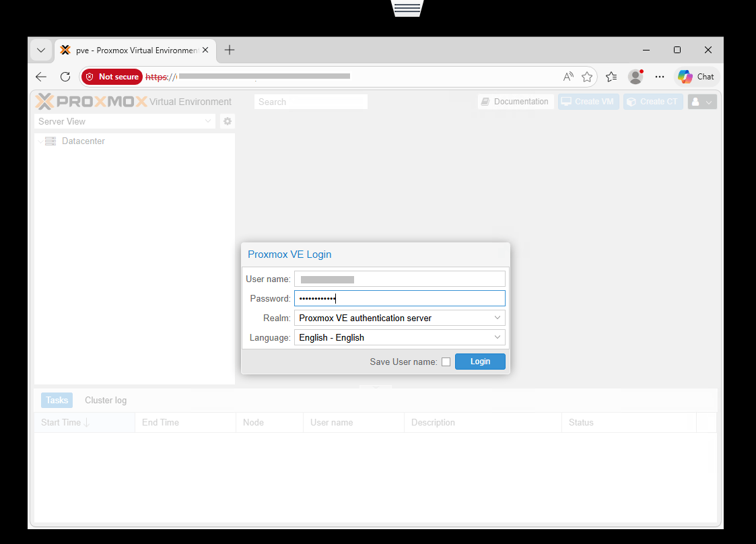Add page to favorites star
The height and width of the screenshot is (544, 756).
pos(587,77)
